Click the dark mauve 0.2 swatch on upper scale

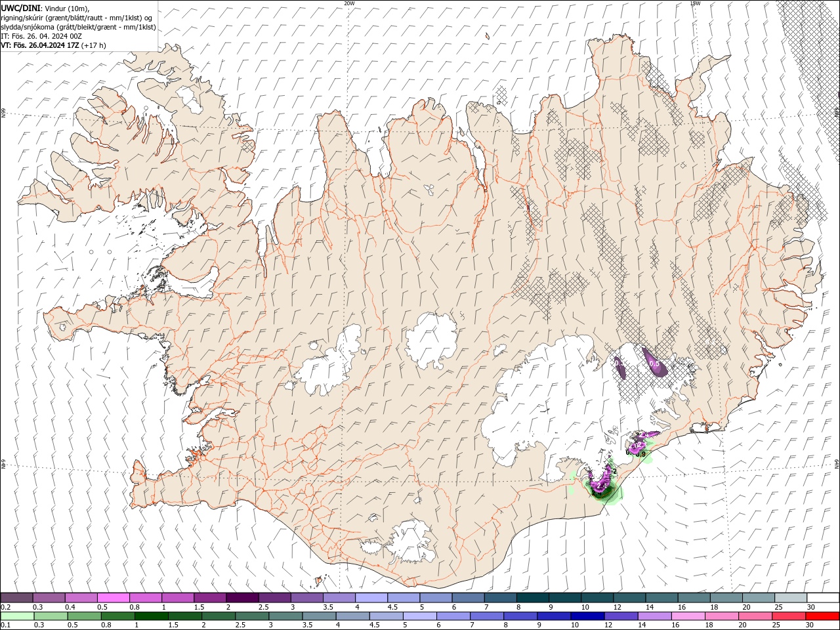pos(16,597)
